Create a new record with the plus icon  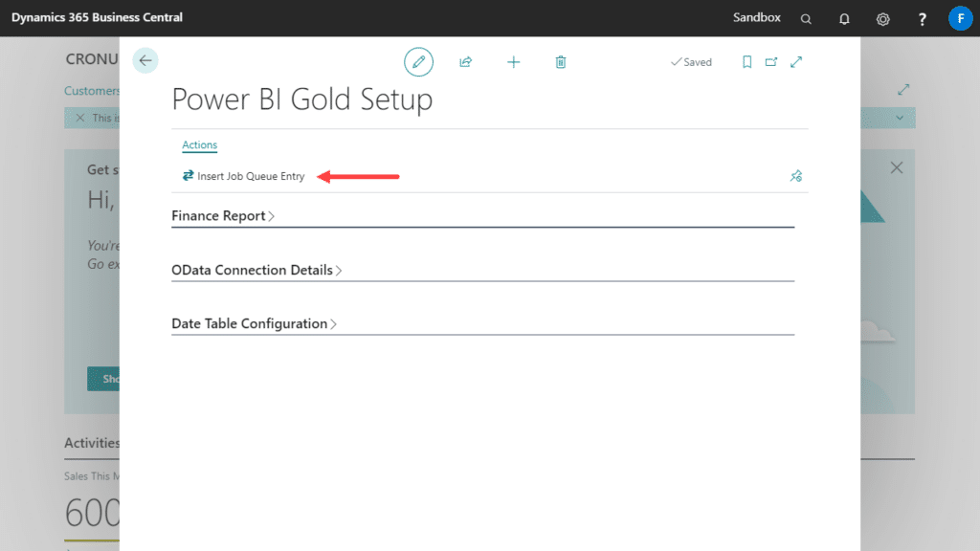pyautogui.click(x=514, y=61)
